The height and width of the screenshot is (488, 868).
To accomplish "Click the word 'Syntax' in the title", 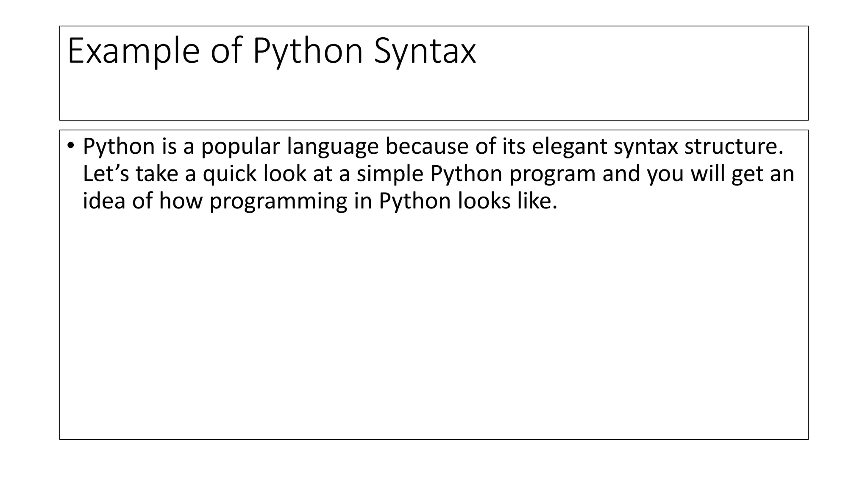I will [x=425, y=52].
